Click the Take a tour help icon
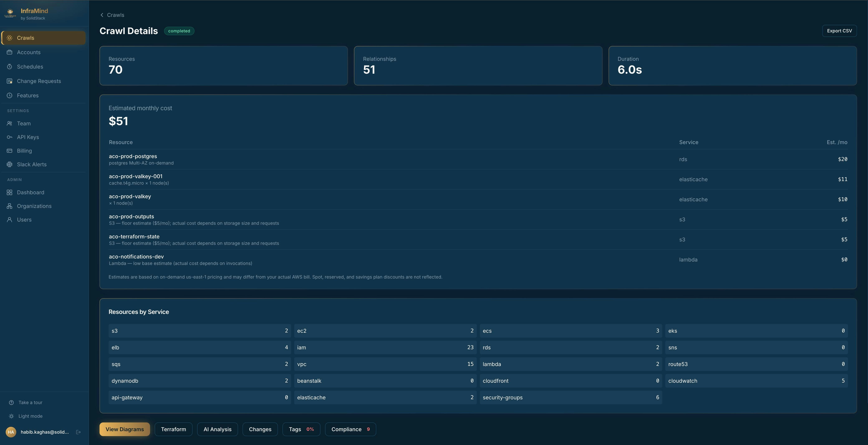This screenshot has width=868, height=445. click(x=11, y=403)
